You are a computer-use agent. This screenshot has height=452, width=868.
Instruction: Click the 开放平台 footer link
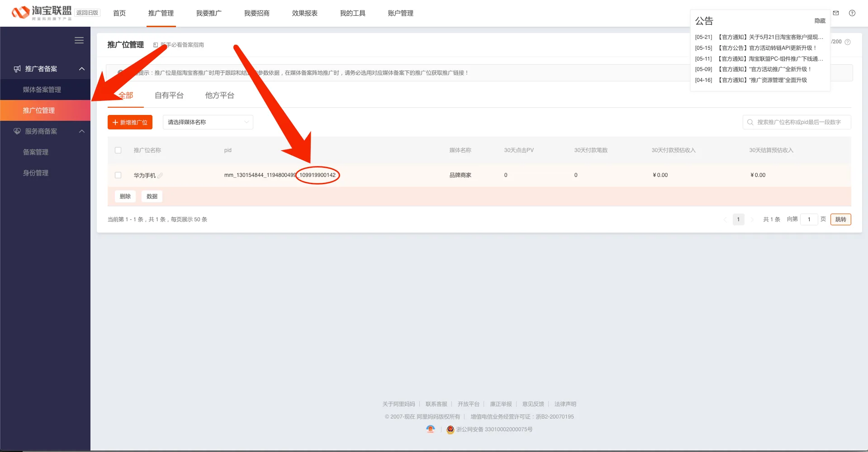[x=468, y=404]
